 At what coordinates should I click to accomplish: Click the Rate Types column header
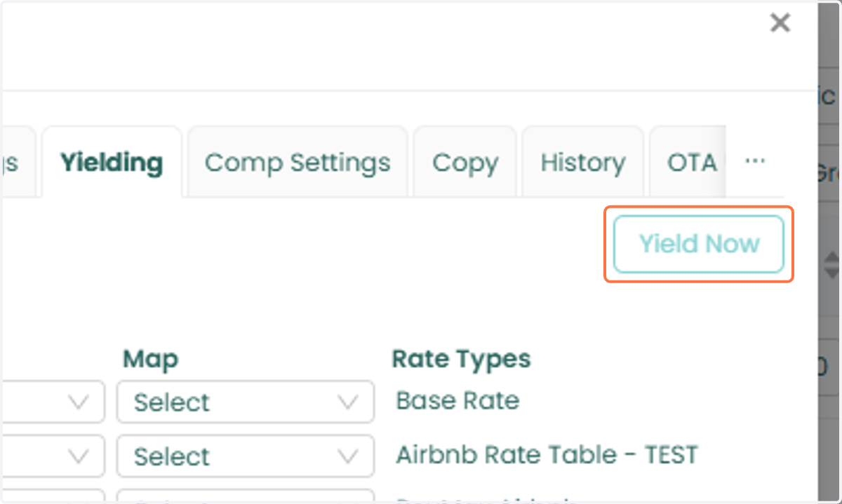[x=461, y=359]
